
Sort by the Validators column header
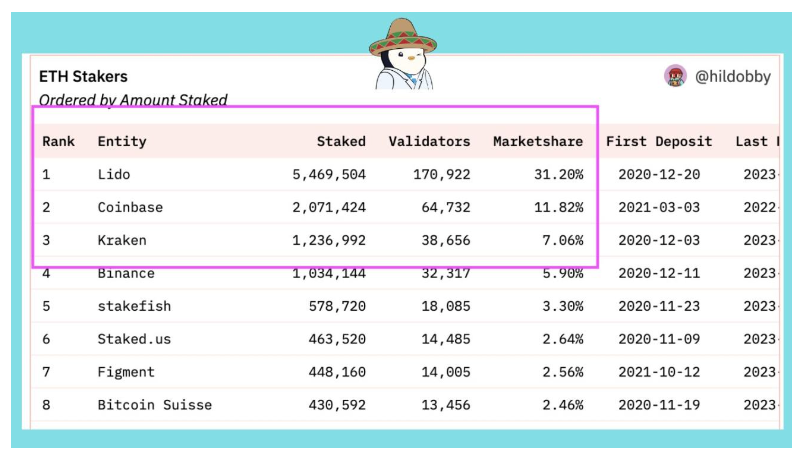(x=430, y=141)
